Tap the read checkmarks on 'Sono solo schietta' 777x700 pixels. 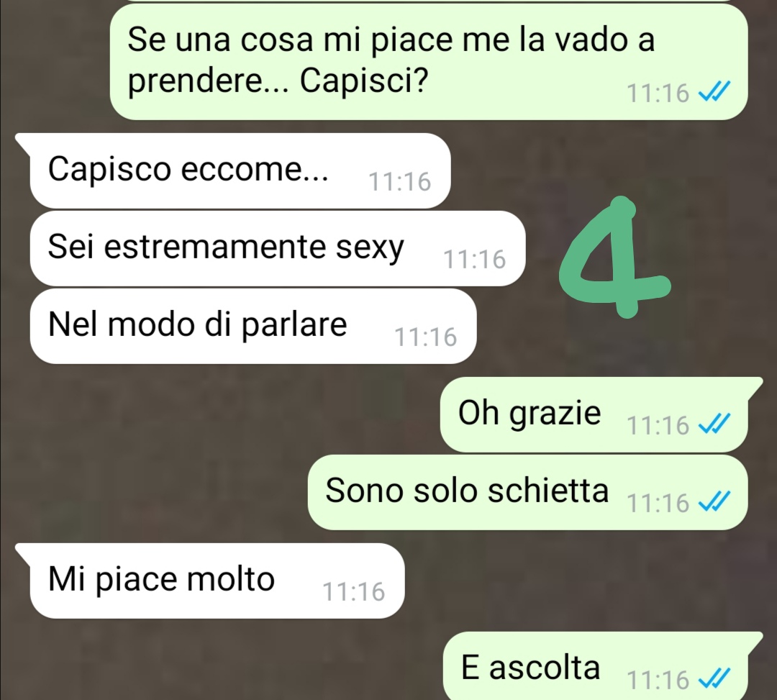(x=714, y=502)
